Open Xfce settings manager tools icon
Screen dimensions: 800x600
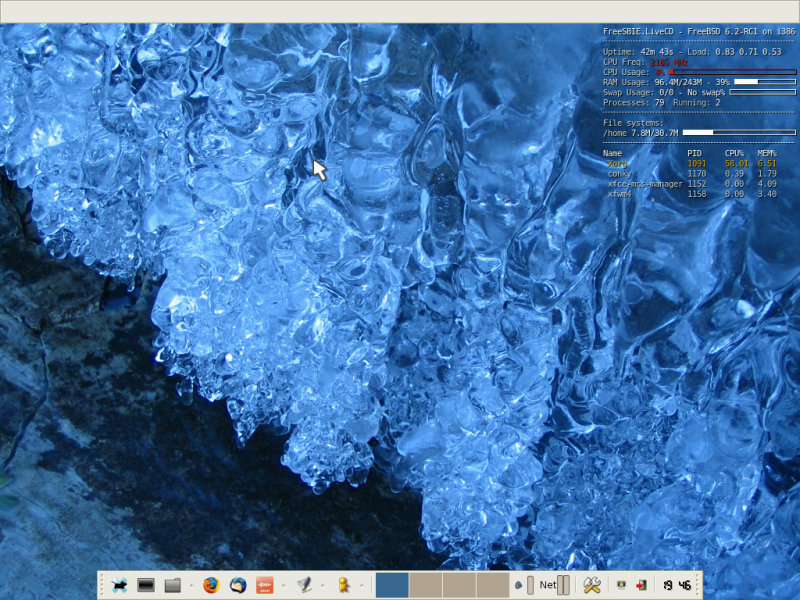(591, 585)
